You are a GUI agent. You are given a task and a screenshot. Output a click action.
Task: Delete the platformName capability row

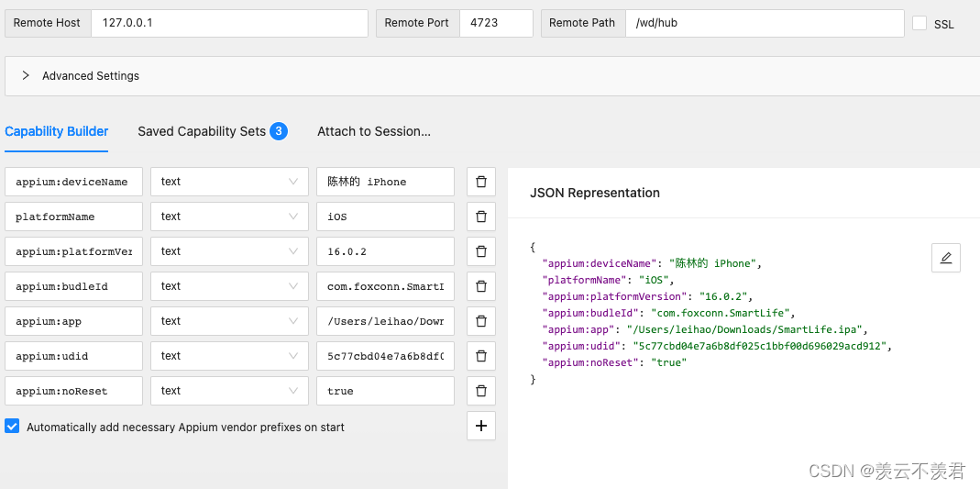481,217
